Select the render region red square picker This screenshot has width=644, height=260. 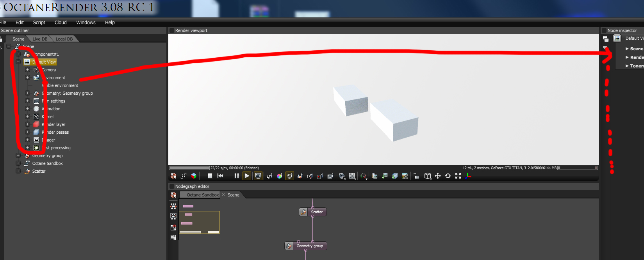tap(320, 176)
